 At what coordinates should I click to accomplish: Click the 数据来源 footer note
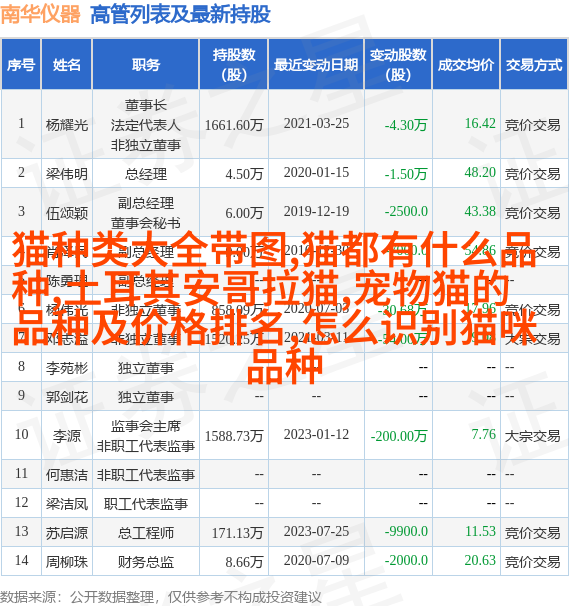[x=160, y=597]
